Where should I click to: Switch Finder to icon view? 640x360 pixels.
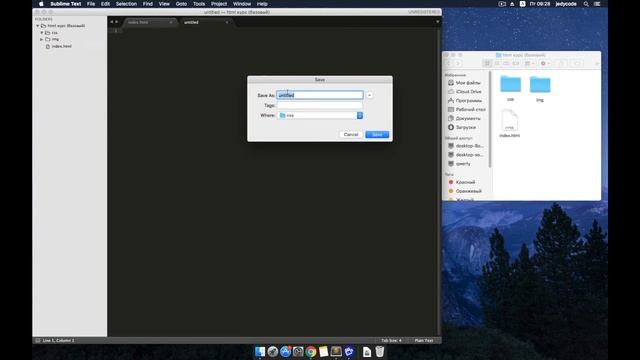tap(487, 63)
